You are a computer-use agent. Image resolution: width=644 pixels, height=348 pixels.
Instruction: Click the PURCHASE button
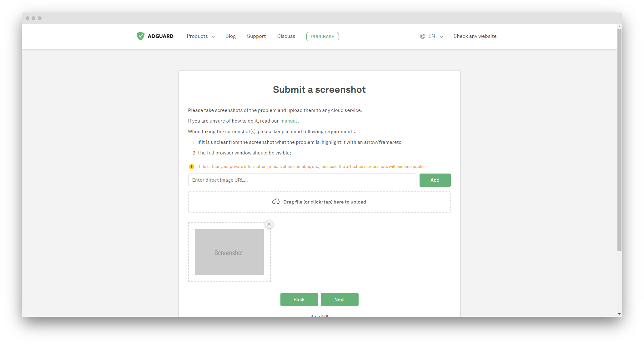322,37
